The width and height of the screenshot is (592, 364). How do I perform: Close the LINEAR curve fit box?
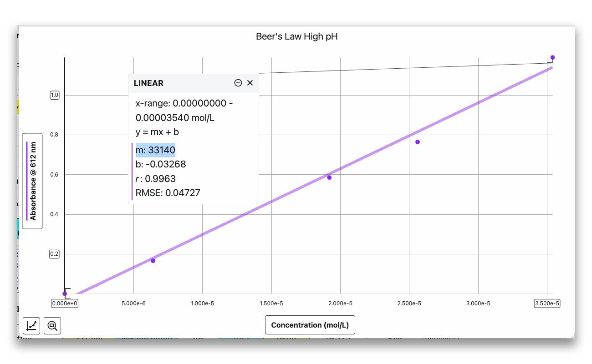[250, 83]
